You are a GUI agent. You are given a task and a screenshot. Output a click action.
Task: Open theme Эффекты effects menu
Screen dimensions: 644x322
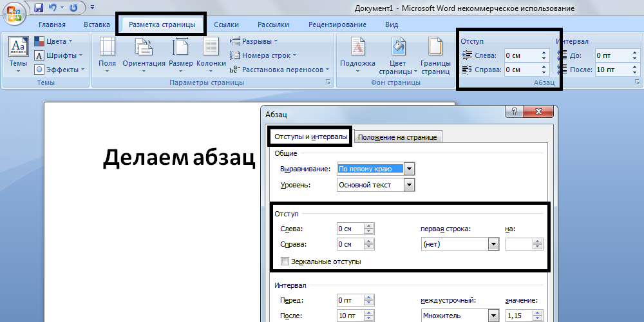click(x=59, y=70)
